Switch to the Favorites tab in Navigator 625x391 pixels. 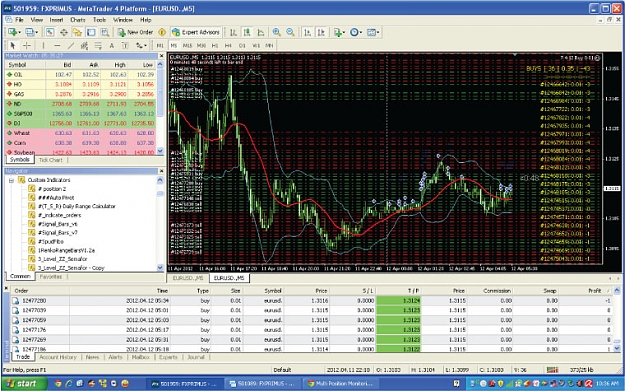(51, 277)
